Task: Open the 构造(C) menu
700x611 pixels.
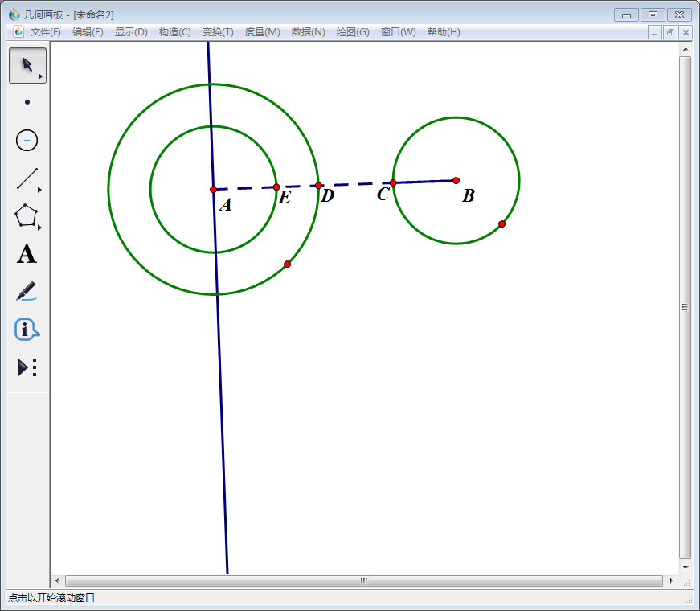Action: pos(174,32)
